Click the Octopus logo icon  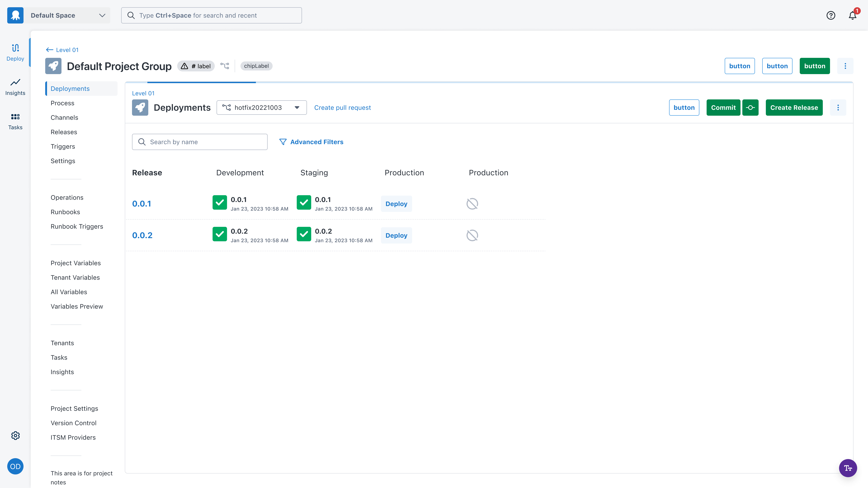(15, 15)
